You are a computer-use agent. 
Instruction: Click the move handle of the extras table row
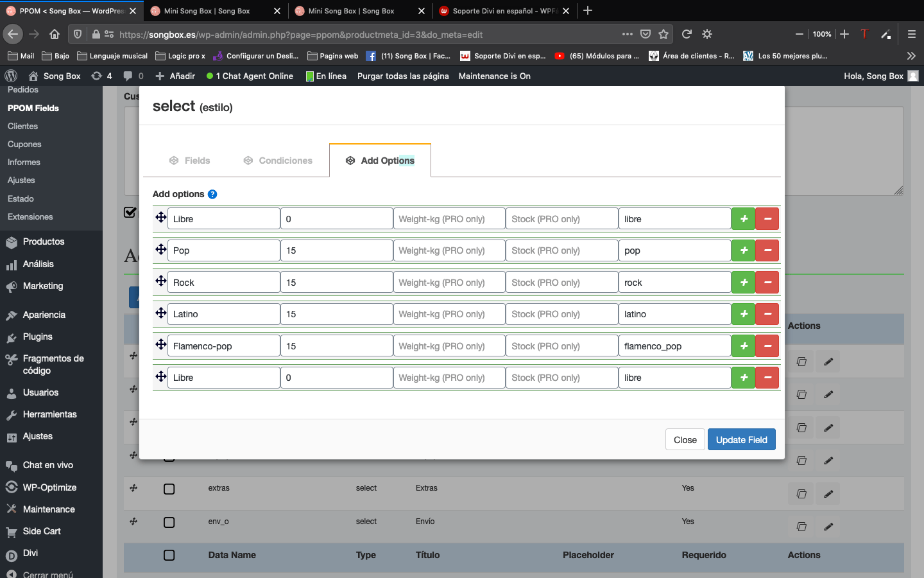click(133, 488)
